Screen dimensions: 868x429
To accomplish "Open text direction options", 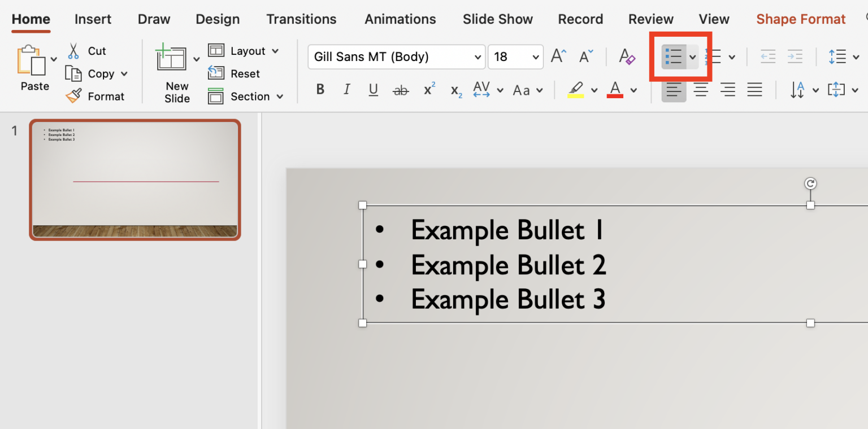I will tap(804, 90).
